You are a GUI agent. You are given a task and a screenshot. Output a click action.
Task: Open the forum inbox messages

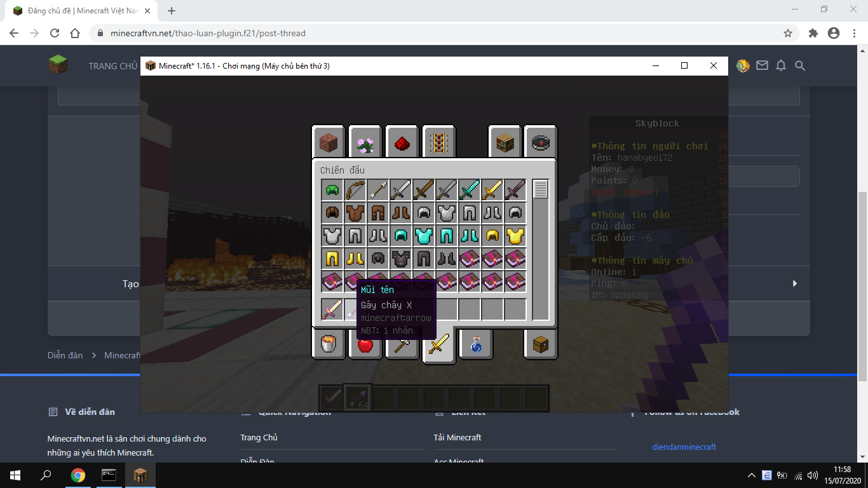click(x=762, y=65)
